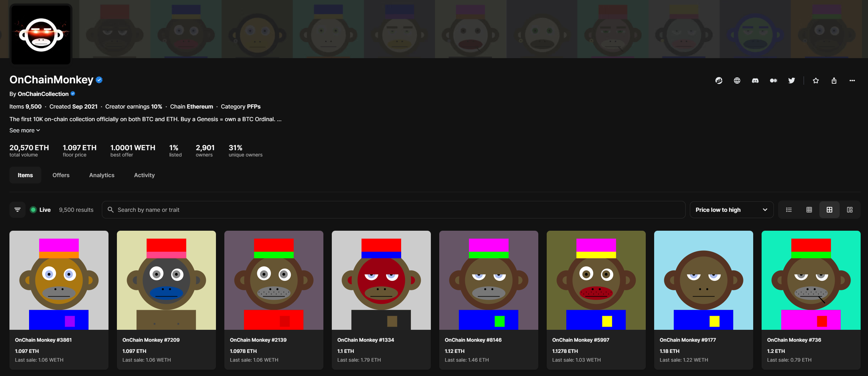Open the filter panel icon
The width and height of the screenshot is (868, 376).
[17, 210]
